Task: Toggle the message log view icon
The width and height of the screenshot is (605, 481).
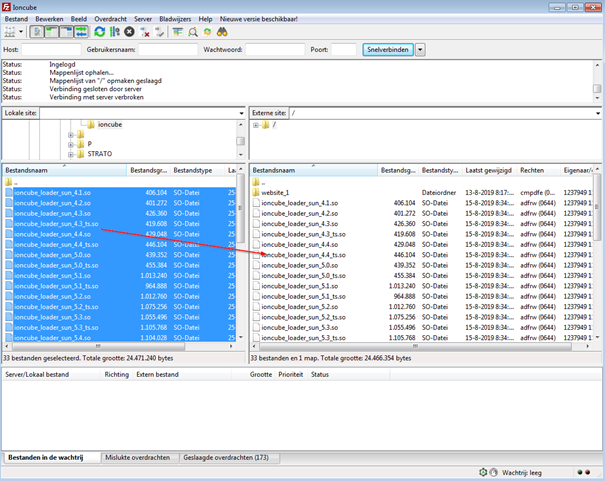Action: coord(37,32)
